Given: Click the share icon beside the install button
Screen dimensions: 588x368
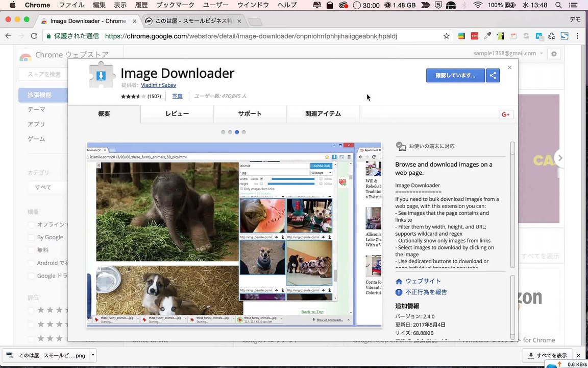Looking at the screenshot, I should tap(493, 76).
